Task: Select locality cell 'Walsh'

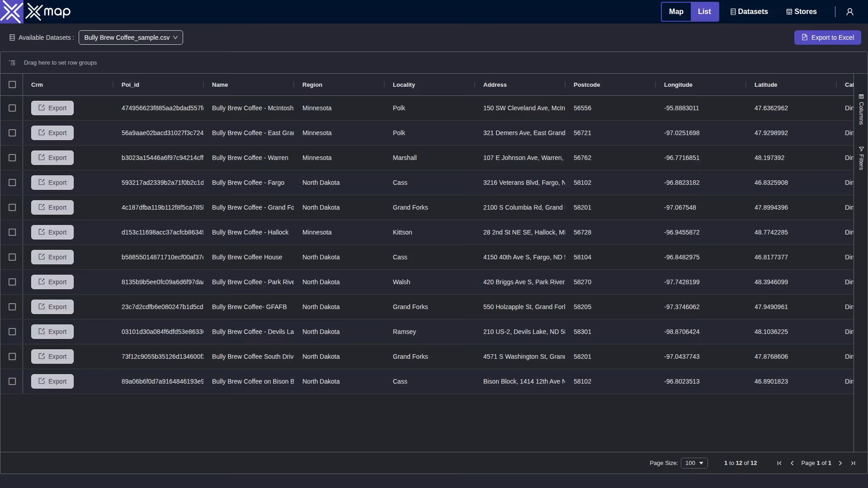Action: [401, 282]
